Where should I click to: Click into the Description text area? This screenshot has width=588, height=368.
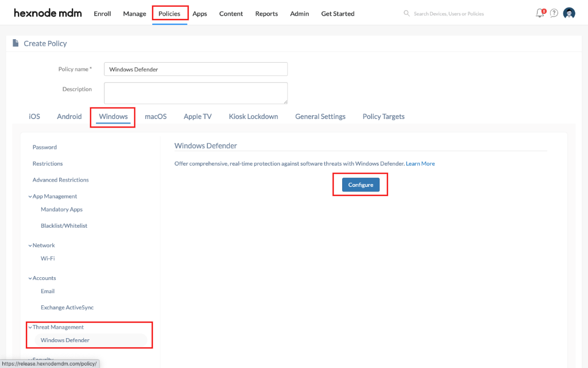point(196,93)
